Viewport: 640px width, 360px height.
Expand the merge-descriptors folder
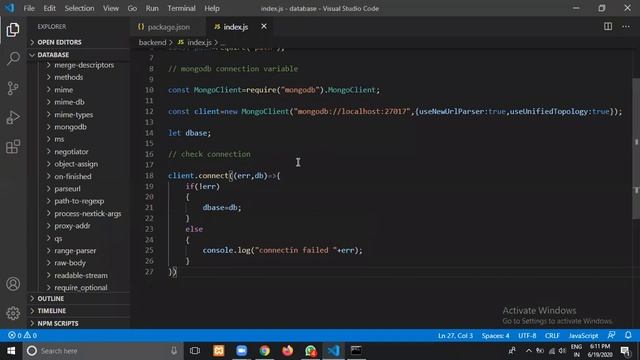(84, 65)
